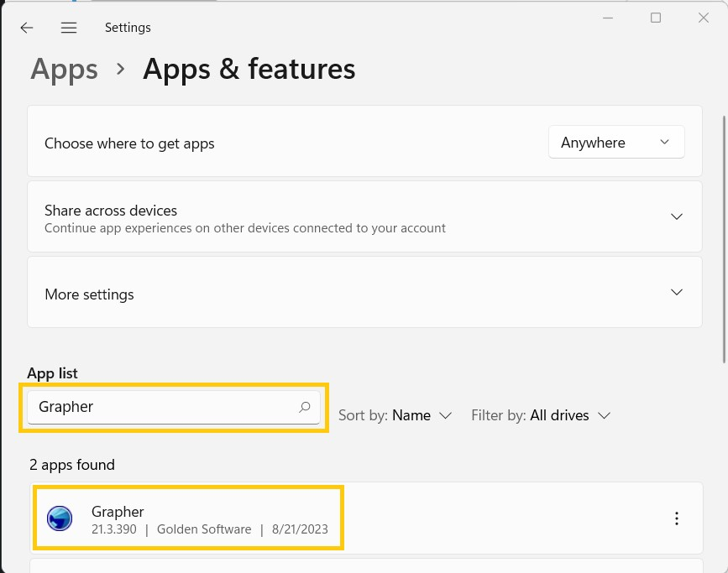Viewport: 728px width, 573px height.
Task: Minimize the Settings window
Action: pyautogui.click(x=608, y=18)
